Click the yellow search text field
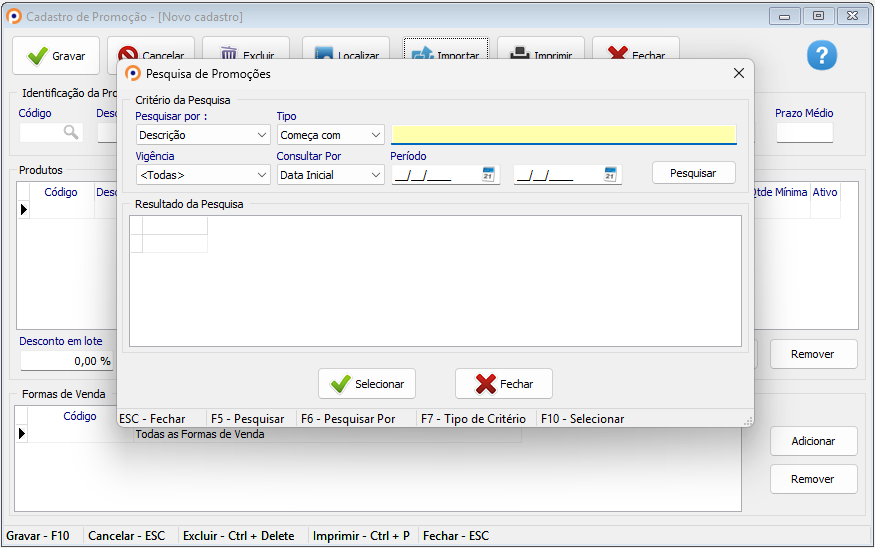The image size is (875, 548). (x=563, y=135)
